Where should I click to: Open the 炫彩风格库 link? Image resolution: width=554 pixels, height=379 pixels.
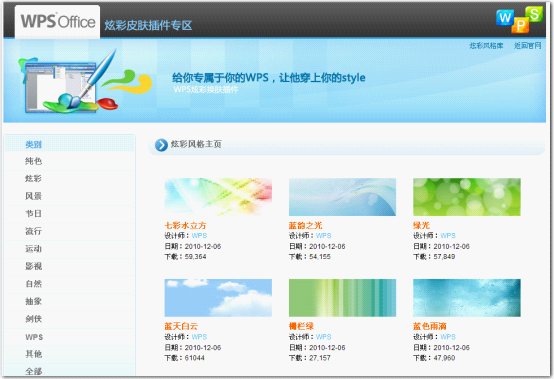486,46
